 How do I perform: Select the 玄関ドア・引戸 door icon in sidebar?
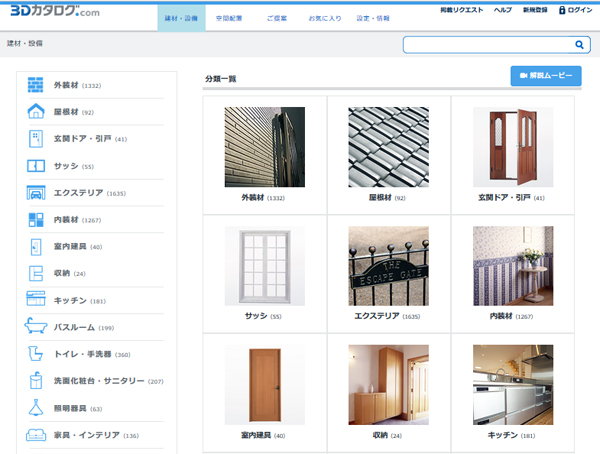[x=35, y=139]
